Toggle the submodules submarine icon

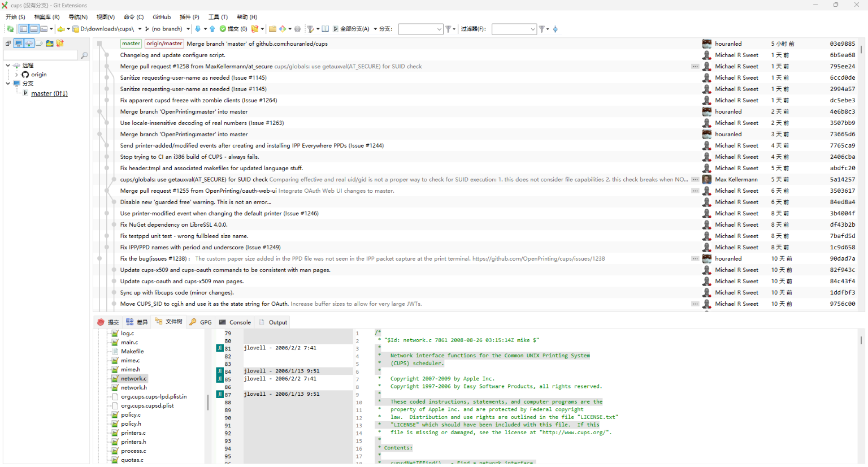coord(50,43)
